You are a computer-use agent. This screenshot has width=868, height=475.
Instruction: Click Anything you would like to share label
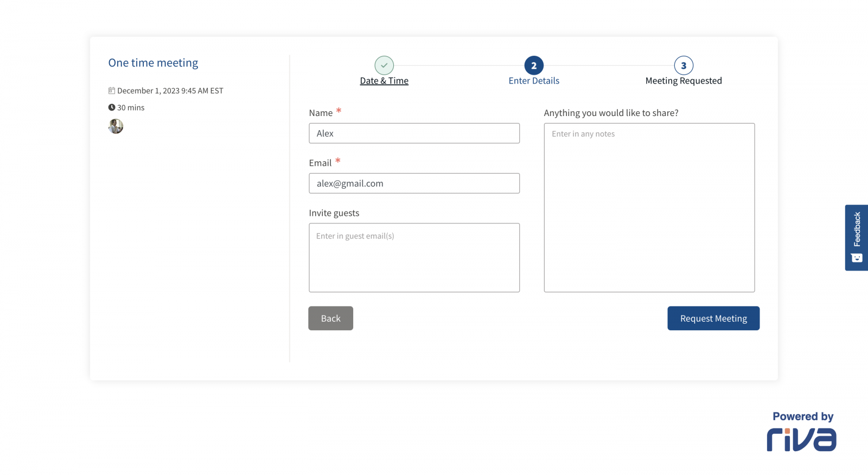pyautogui.click(x=611, y=113)
